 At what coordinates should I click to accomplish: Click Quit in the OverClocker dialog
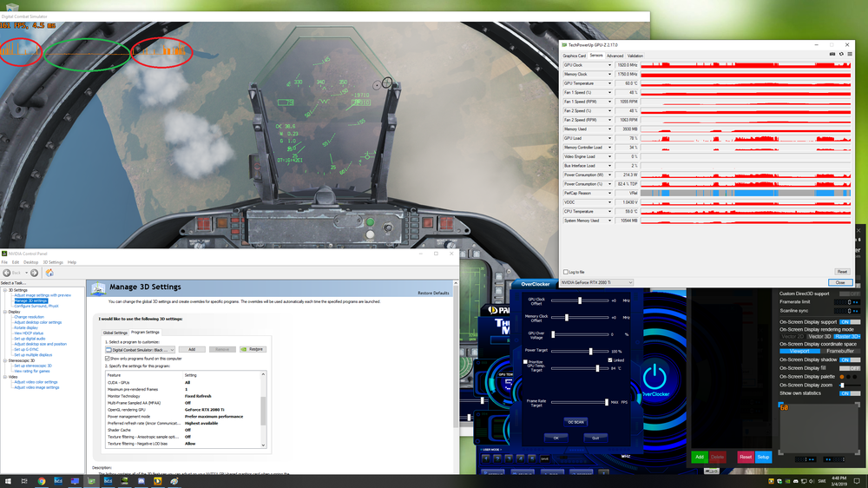(595, 438)
